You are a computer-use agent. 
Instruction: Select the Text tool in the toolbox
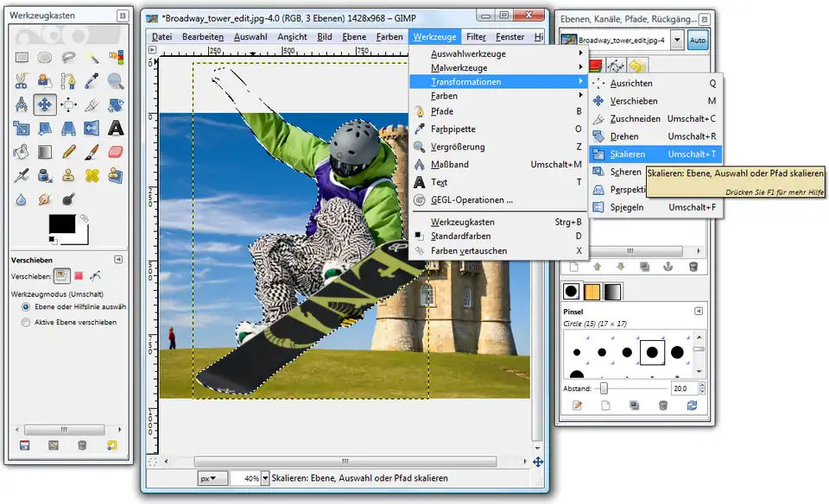(x=116, y=129)
